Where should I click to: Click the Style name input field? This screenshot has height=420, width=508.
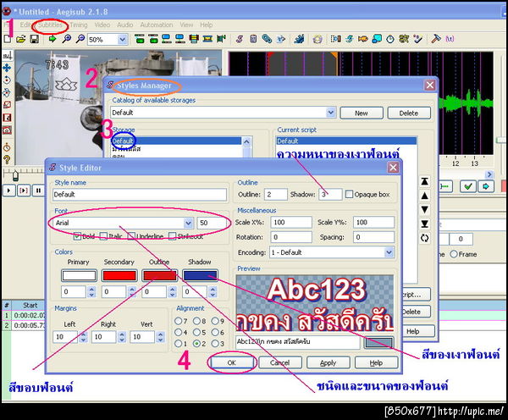[140, 195]
